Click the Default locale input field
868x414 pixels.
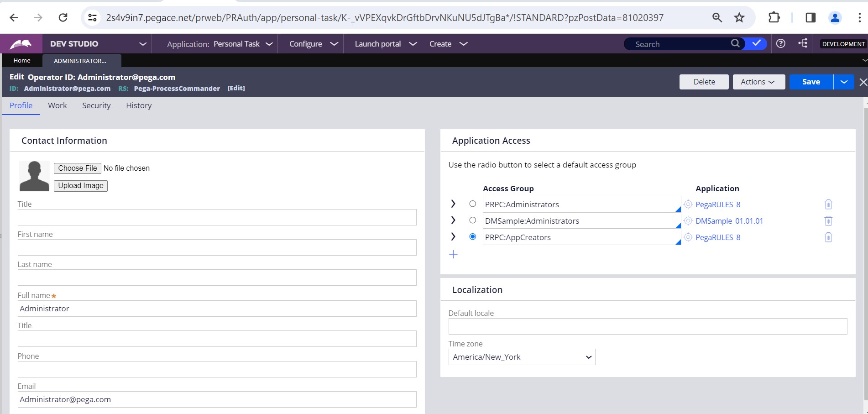pyautogui.click(x=648, y=326)
